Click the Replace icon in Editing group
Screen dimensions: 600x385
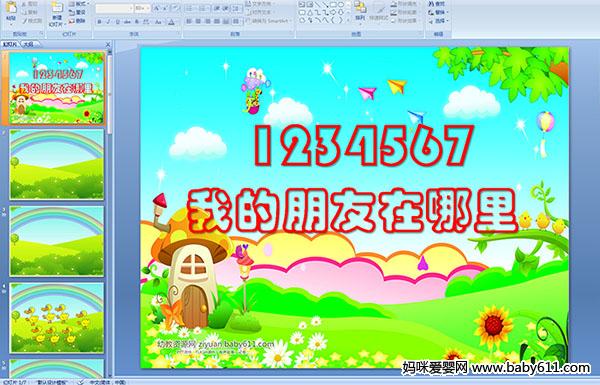pyautogui.click(x=437, y=12)
